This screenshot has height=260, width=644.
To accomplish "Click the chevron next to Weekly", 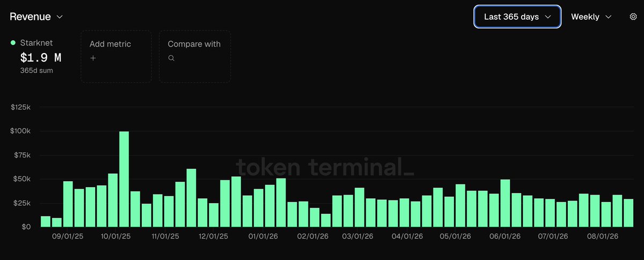I will (608, 17).
